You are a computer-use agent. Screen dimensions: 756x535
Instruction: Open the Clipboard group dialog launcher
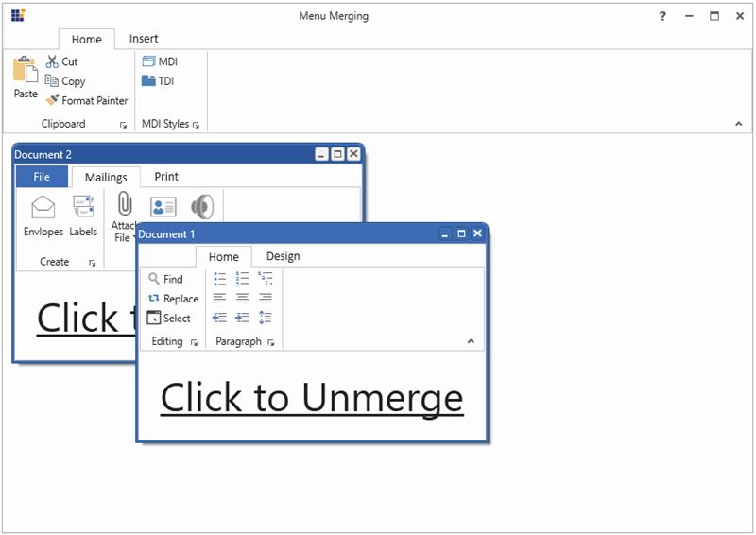pos(122,125)
